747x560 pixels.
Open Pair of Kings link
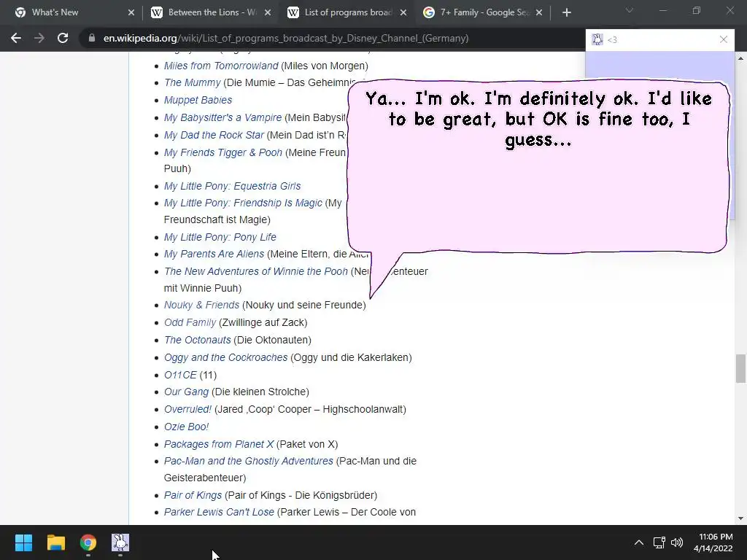pyautogui.click(x=193, y=495)
